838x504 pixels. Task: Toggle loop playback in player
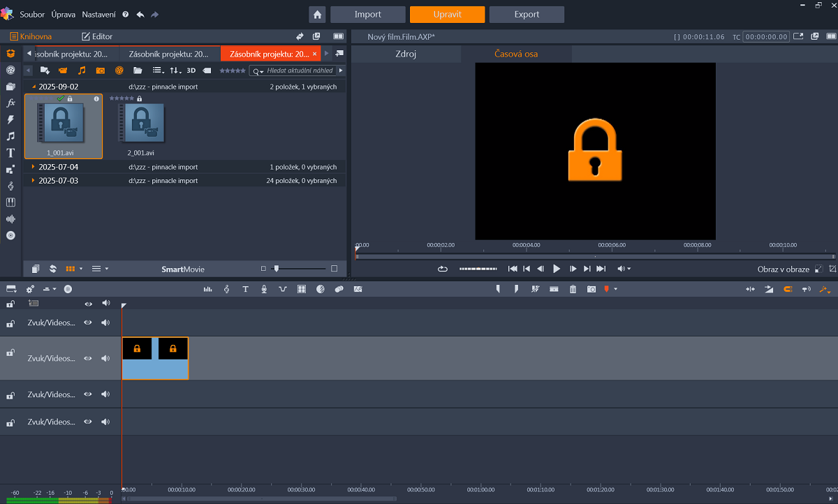tap(443, 269)
